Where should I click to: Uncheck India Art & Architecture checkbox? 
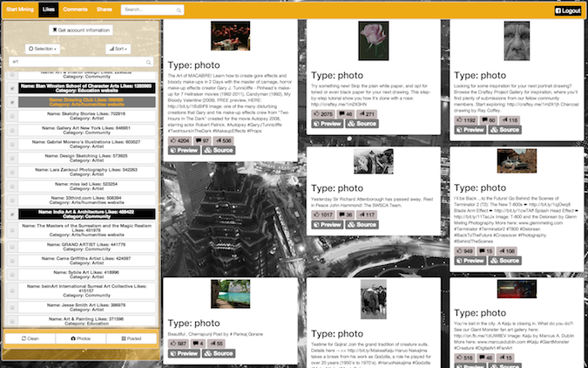tap(11, 211)
